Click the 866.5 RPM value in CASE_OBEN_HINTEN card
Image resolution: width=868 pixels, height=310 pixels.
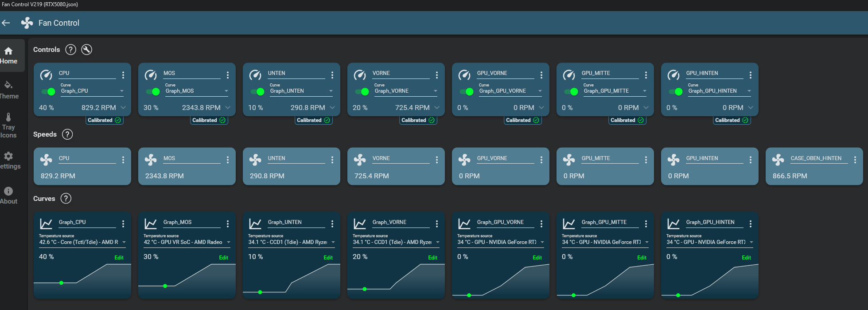point(790,176)
